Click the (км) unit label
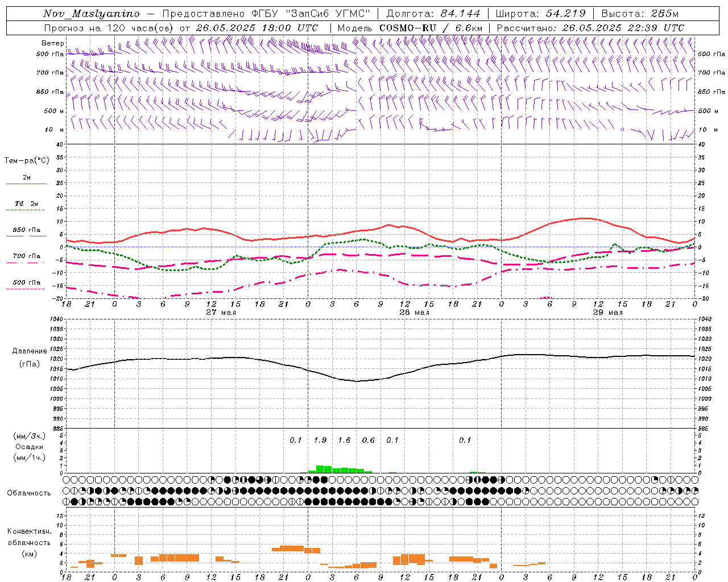This screenshot has width=728, height=582. pos(29,553)
